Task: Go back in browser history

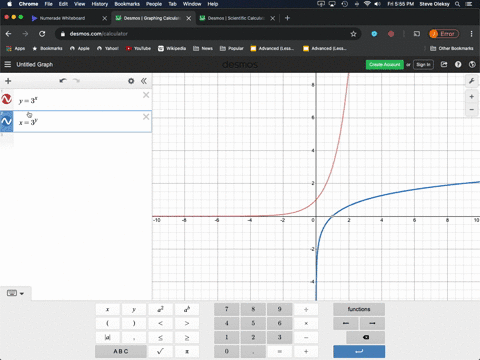Action: [9, 34]
